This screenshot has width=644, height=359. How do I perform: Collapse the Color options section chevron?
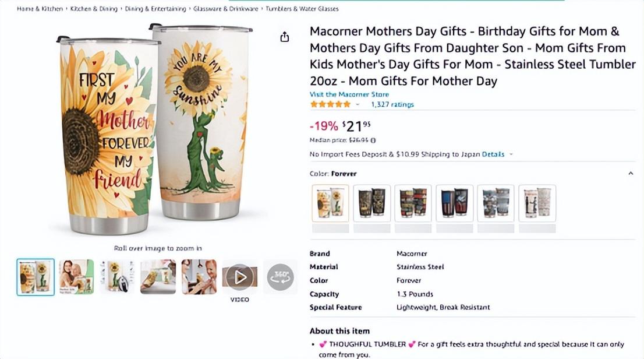click(x=631, y=174)
